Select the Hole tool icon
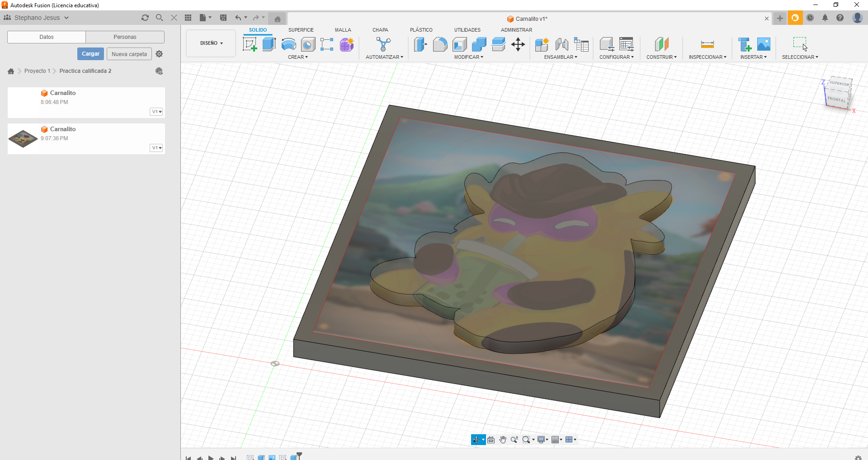Image resolution: width=868 pixels, height=460 pixels. (308, 44)
